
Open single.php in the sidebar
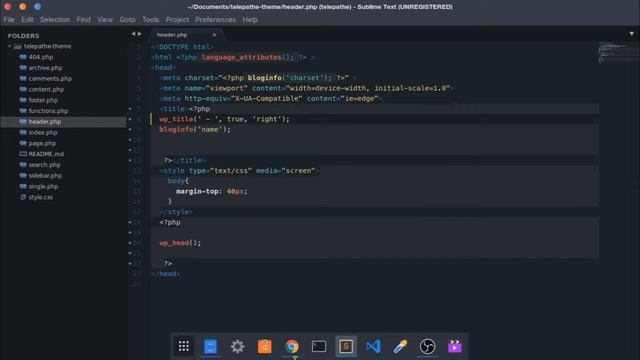43,186
